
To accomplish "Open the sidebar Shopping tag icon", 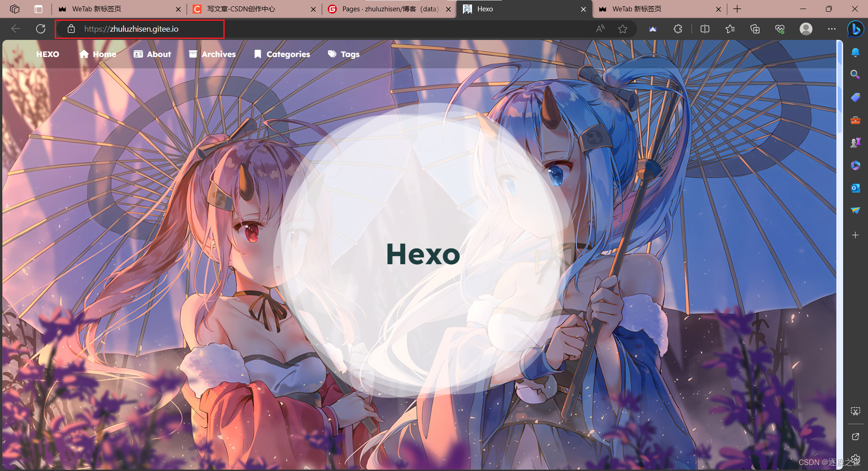I will tap(855, 97).
